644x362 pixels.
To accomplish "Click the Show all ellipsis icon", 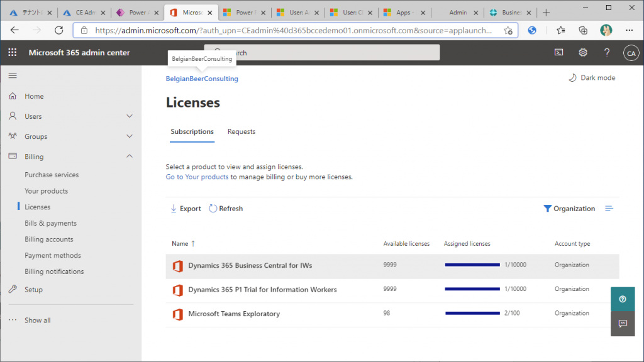I will click(13, 320).
